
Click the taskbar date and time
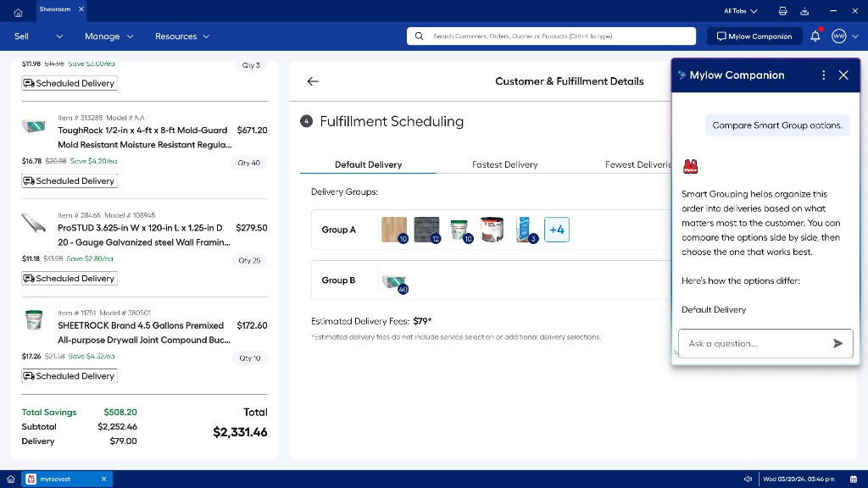[x=798, y=480]
